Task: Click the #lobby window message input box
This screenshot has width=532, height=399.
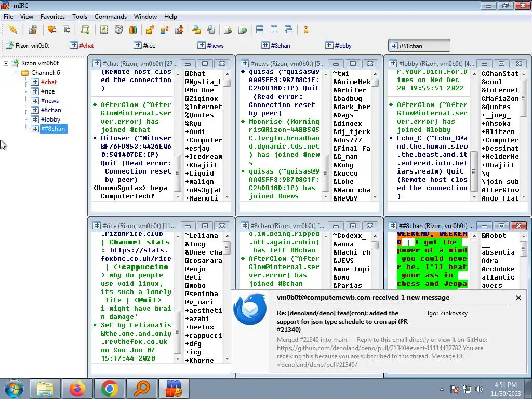Action: coord(457,207)
